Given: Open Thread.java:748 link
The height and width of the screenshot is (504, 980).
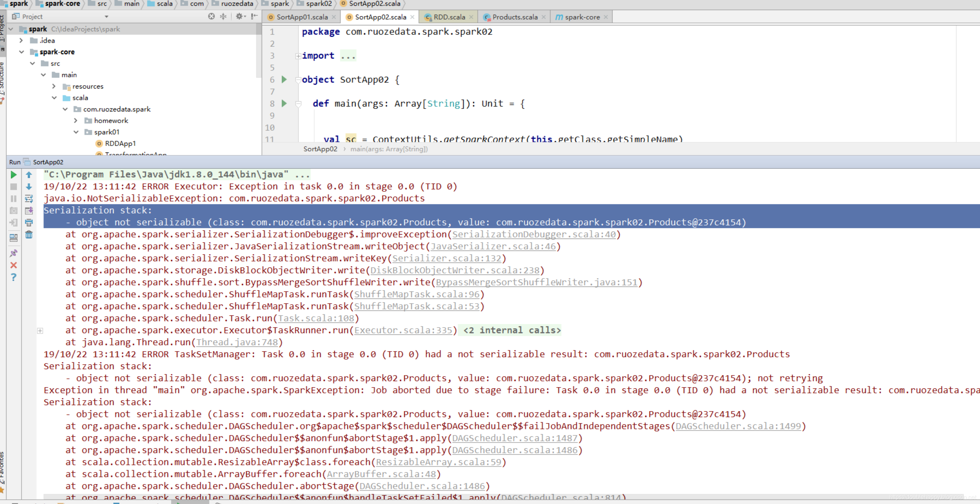Looking at the screenshot, I should (237, 342).
